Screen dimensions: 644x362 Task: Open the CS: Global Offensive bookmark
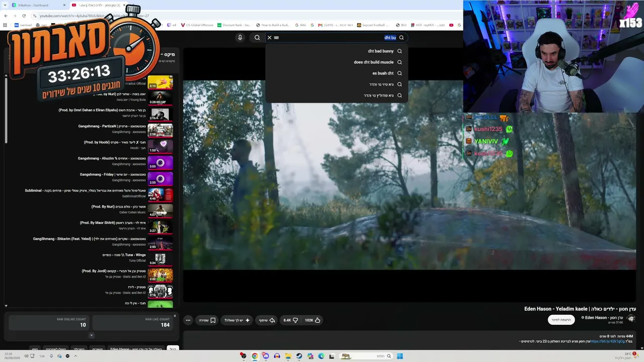click(x=197, y=25)
